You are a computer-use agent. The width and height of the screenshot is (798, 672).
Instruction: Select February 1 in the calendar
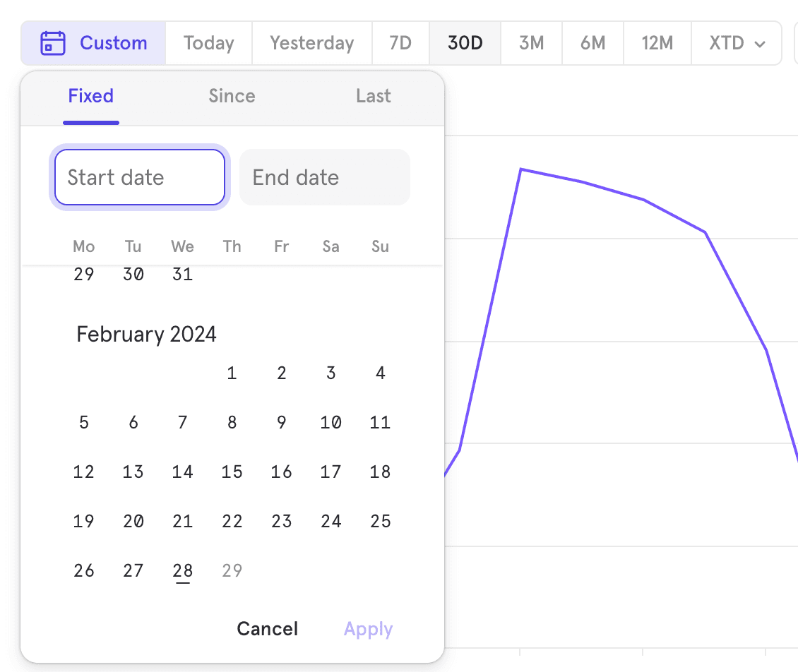[x=232, y=373]
